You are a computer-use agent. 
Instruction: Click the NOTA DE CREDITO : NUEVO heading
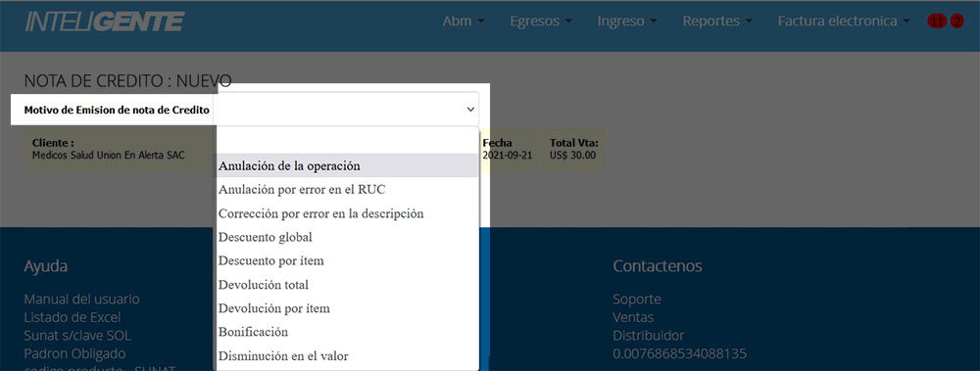(x=128, y=80)
